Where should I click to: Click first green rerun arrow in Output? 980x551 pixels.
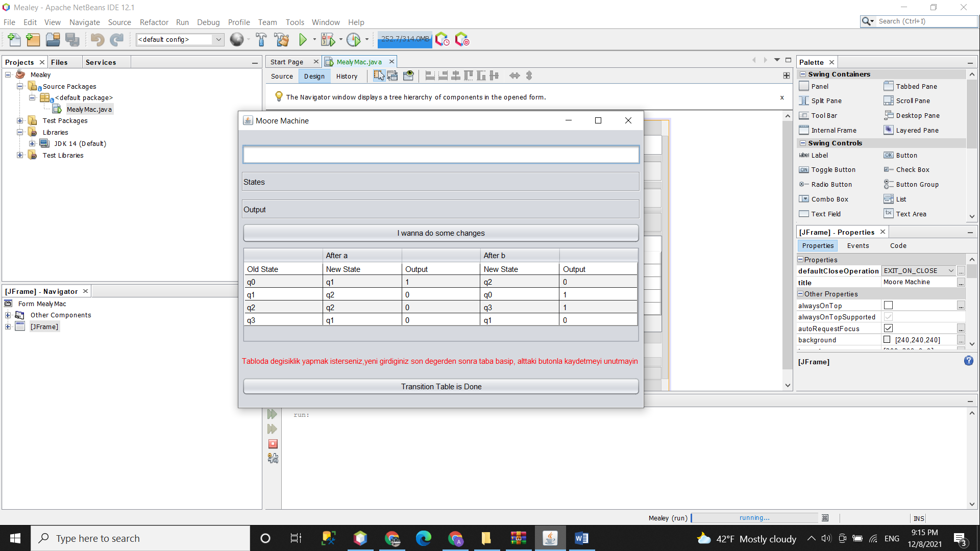coord(273,414)
